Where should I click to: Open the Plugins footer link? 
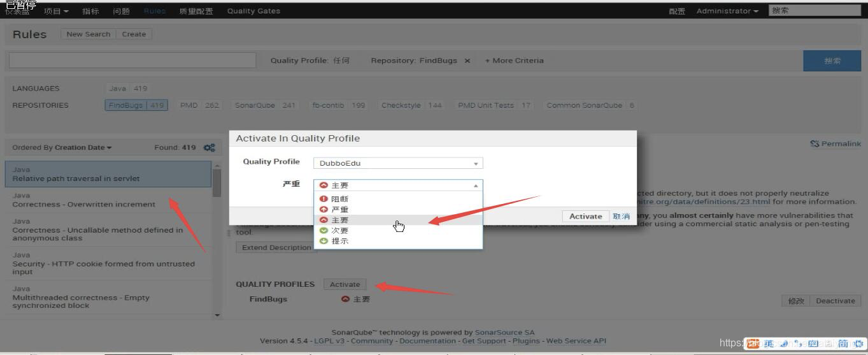[525, 341]
